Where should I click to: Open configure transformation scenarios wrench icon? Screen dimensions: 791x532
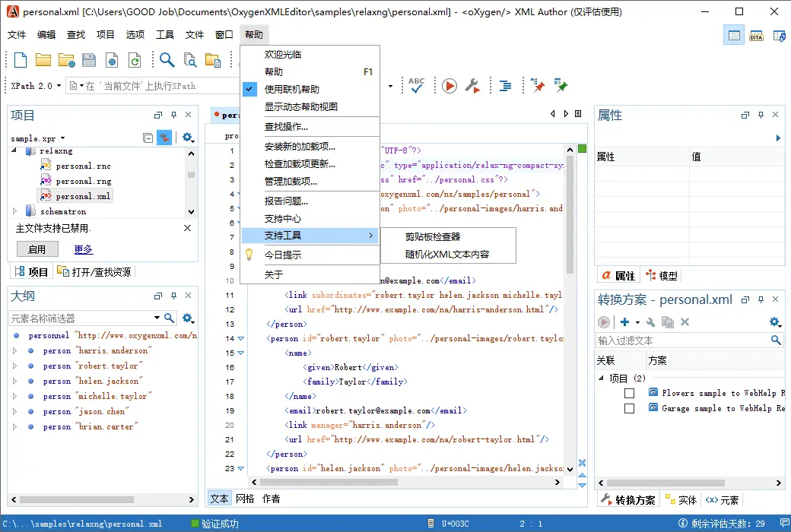click(472, 86)
